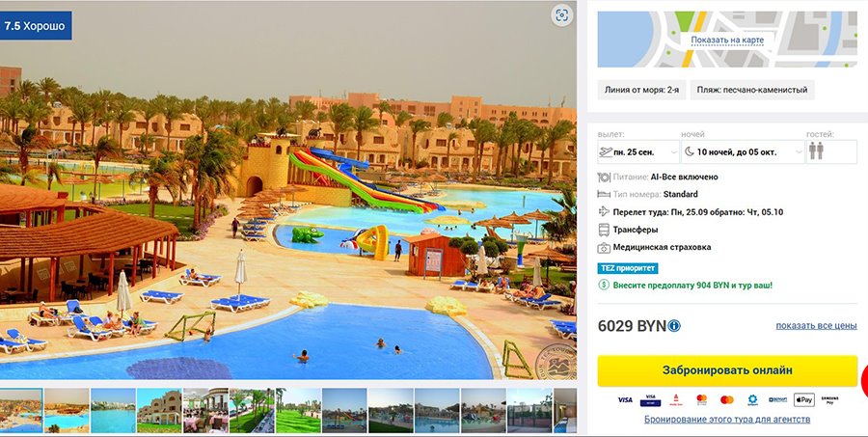This screenshot has width=868, height=437.
Task: Click the guests people icon
Action: [x=816, y=151]
